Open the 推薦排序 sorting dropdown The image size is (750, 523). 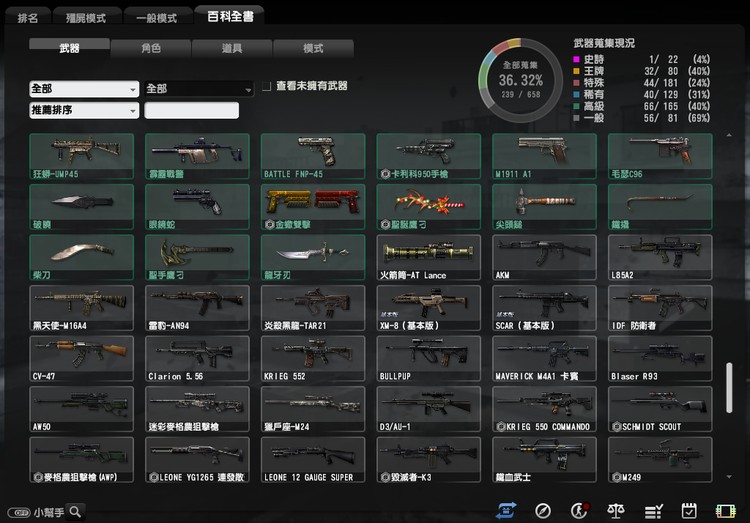84,111
